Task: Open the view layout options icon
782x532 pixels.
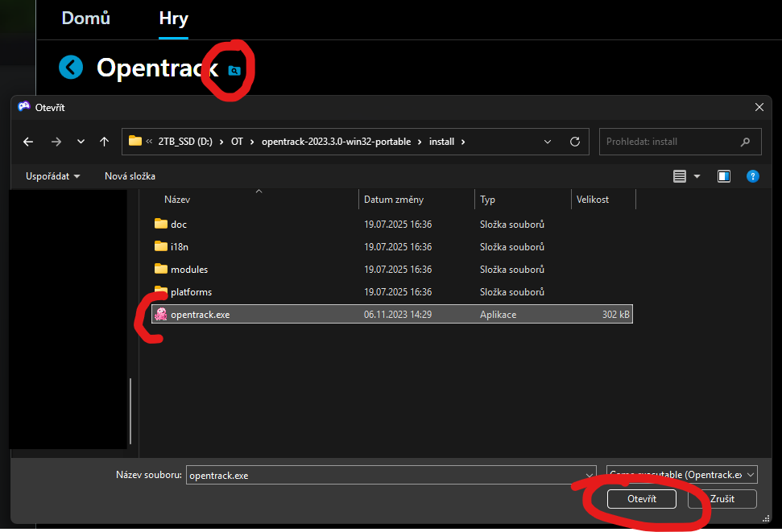Action: [679, 176]
